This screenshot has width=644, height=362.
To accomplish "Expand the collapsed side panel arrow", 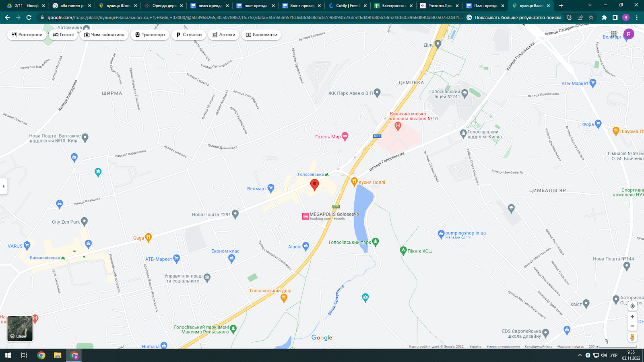I will click(4, 186).
